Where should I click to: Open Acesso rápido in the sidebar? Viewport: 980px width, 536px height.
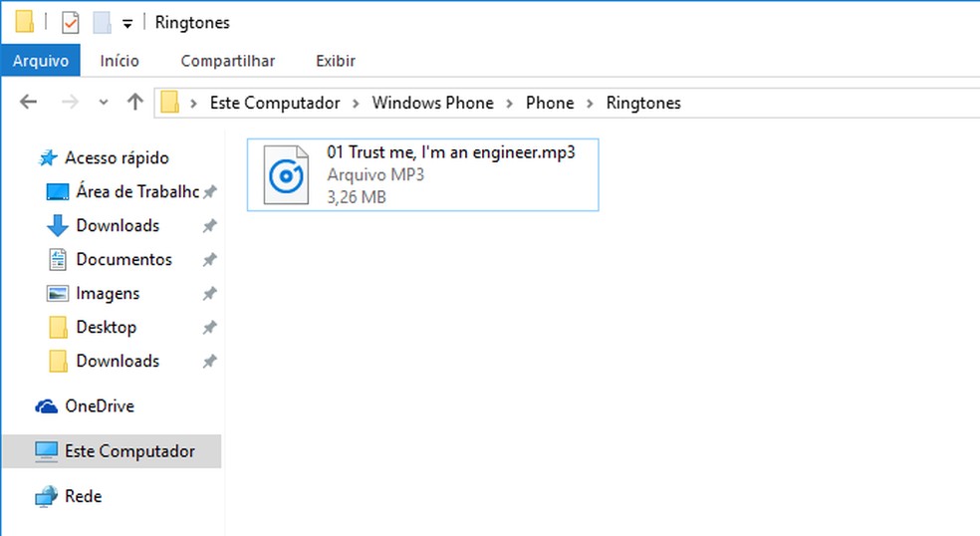117,157
